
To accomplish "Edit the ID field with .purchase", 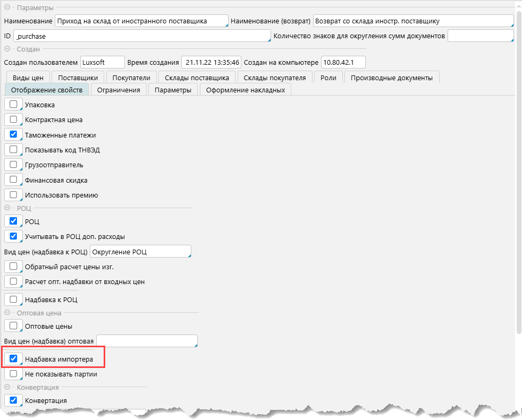I will (x=142, y=36).
